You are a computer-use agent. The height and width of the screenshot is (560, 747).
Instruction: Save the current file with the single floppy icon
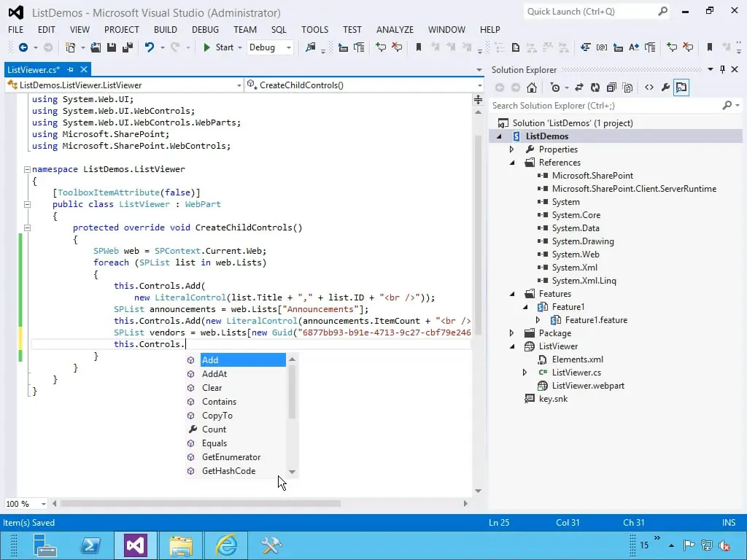[112, 47]
